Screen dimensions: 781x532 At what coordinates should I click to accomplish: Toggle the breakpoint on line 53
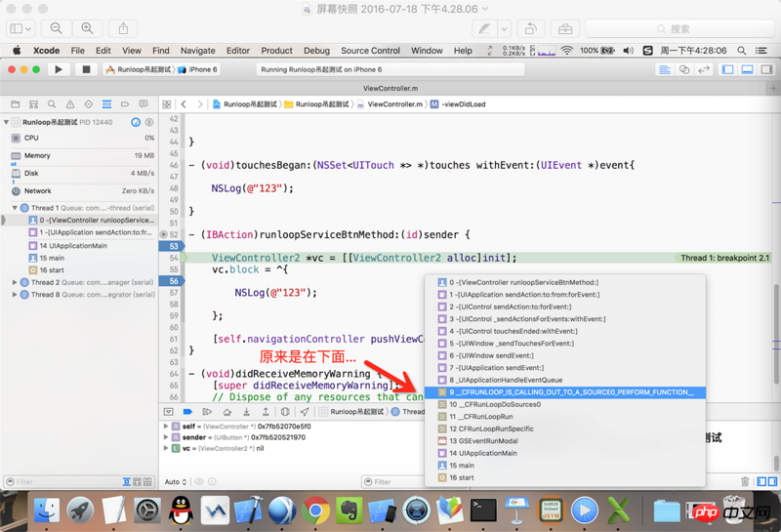click(173, 247)
